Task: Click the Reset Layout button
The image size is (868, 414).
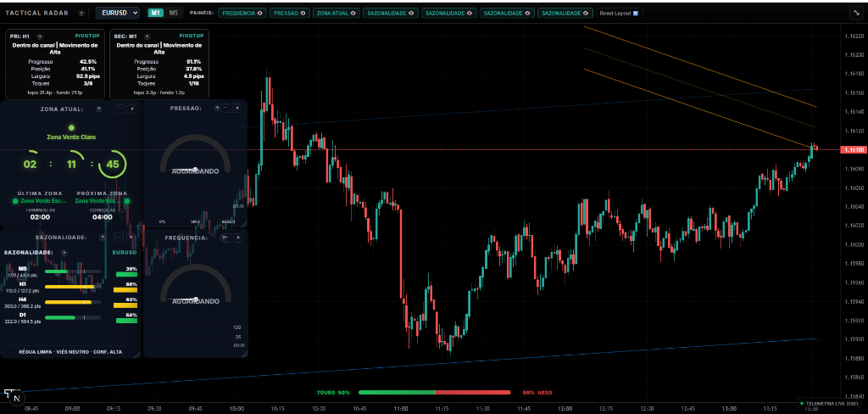Action: point(619,13)
